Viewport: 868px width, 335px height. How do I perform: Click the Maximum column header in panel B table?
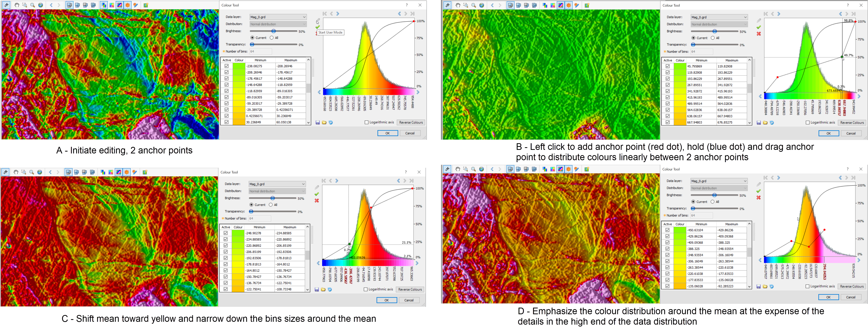click(x=732, y=60)
